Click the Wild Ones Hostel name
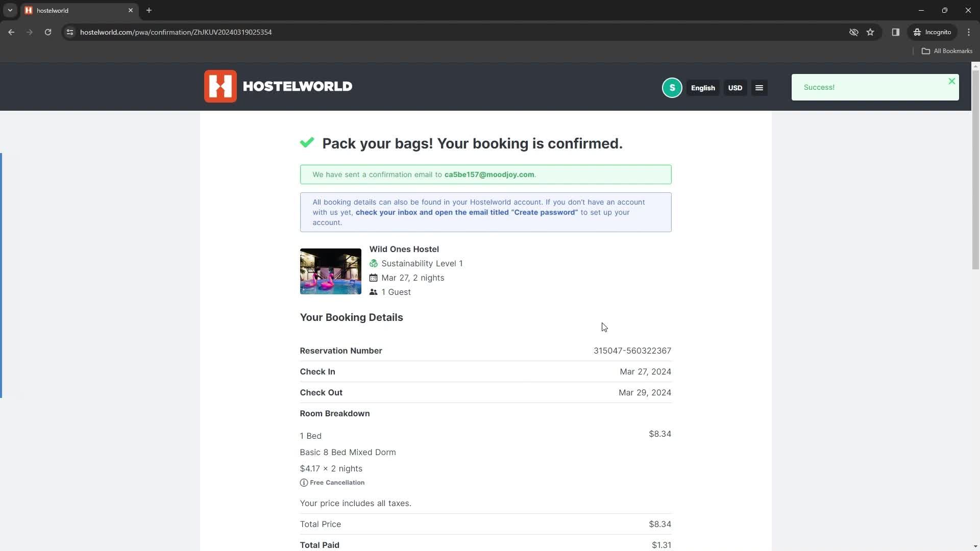The image size is (980, 551). click(x=404, y=249)
